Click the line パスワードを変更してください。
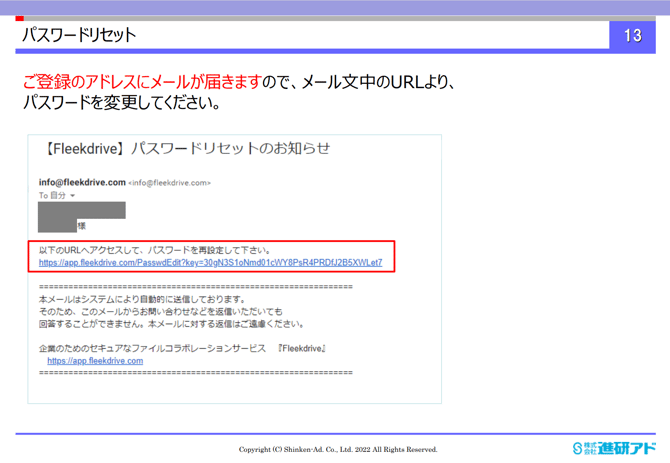The image size is (670, 463). 122,102
